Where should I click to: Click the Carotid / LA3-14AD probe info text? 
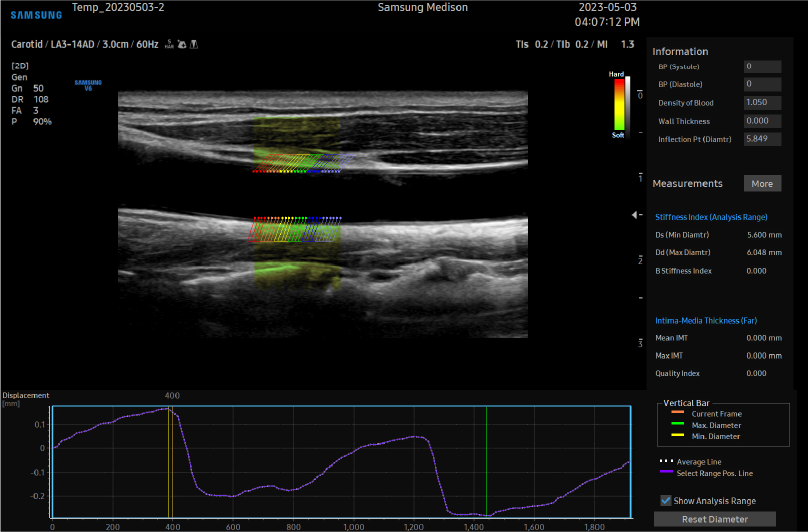(x=85, y=44)
